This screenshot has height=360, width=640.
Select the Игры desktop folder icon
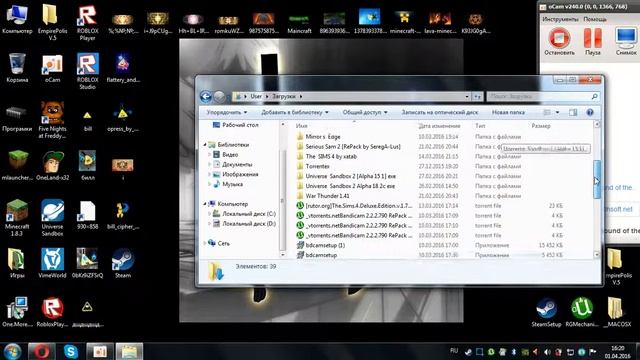click(17, 263)
